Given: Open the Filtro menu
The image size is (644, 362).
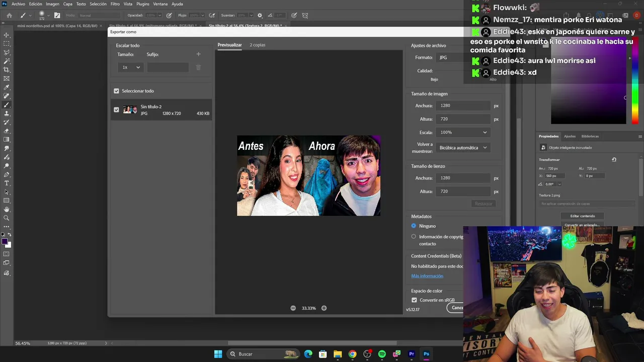Looking at the screenshot, I should tap(115, 4).
